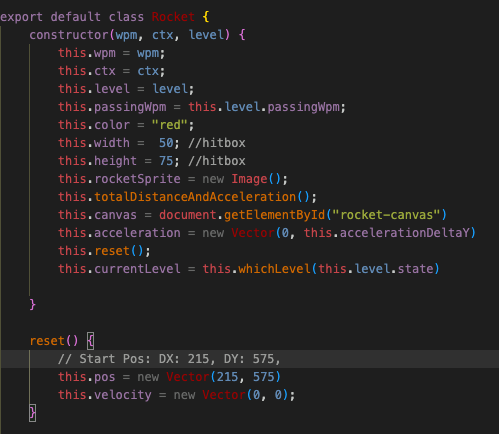The height and width of the screenshot is (434, 499).
Task: Click 'this.canvas' property
Action: 97,215
